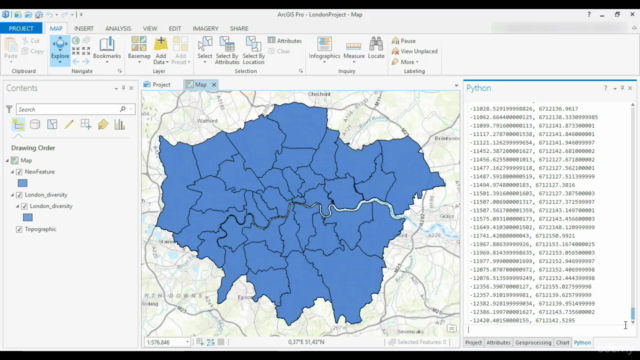The width and height of the screenshot is (640, 360).
Task: Switch to the INSERT ribbon tab
Action: (x=84, y=28)
